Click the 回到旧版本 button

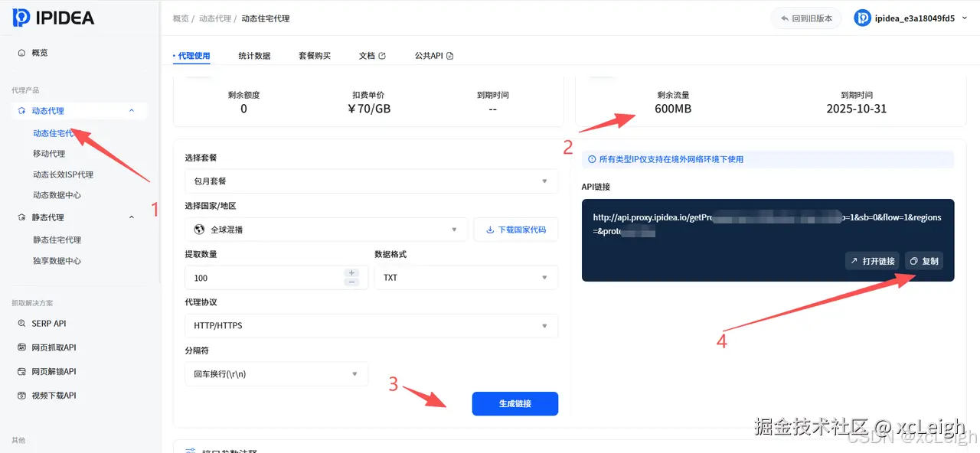806,17
